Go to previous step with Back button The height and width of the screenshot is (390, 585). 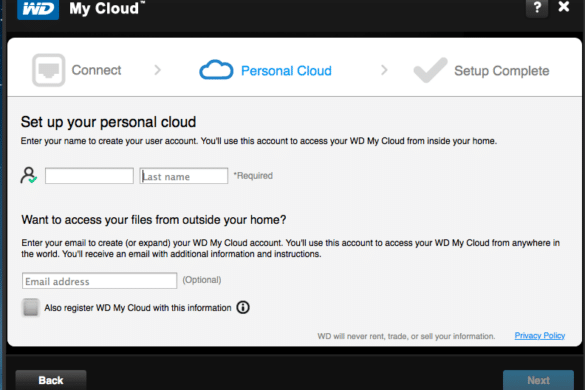(51, 380)
